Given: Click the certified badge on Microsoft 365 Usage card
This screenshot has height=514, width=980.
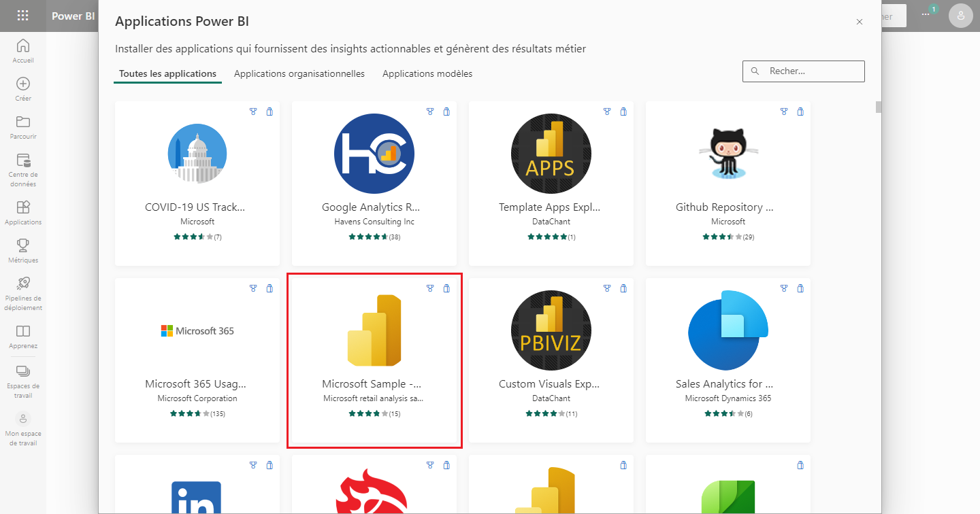Looking at the screenshot, I should 253,288.
